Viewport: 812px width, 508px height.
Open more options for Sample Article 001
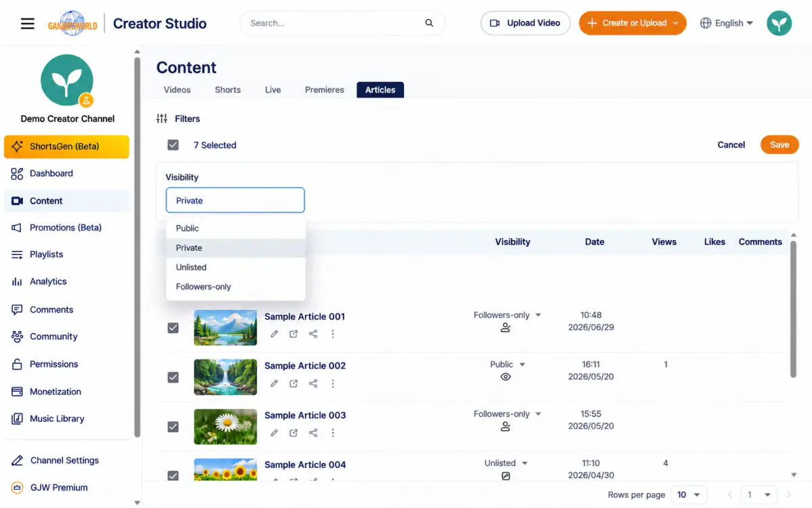tap(332, 334)
